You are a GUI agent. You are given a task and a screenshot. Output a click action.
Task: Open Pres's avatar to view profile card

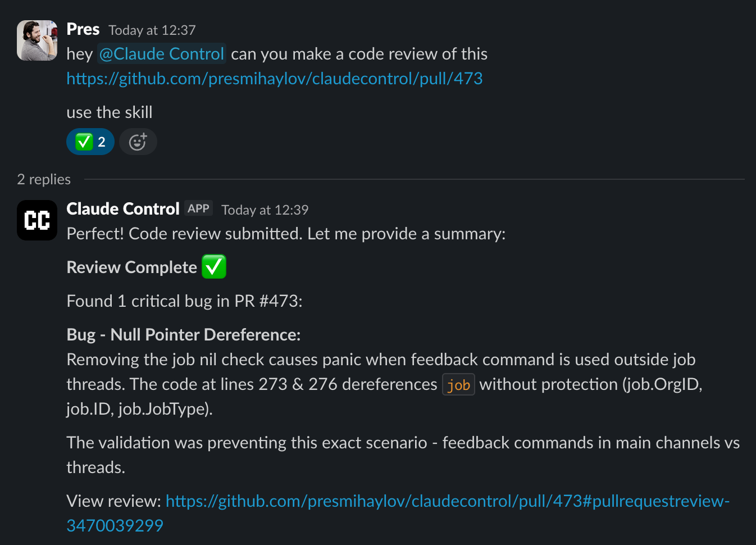[x=37, y=40]
